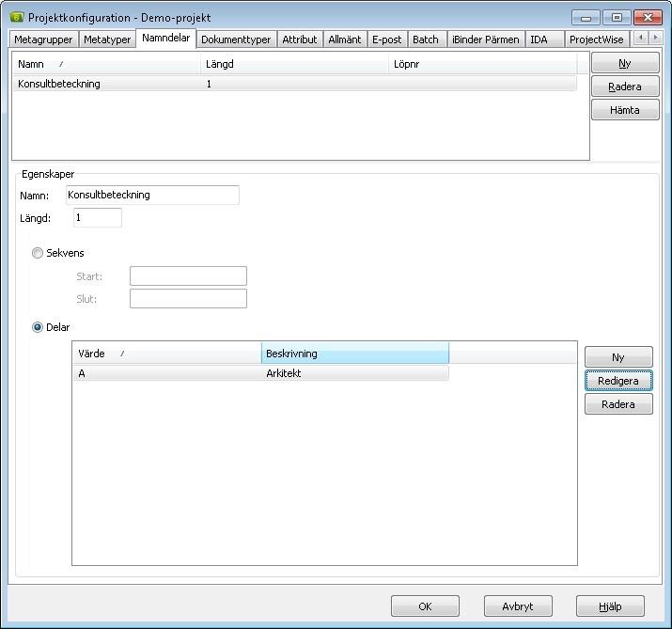Open the Metatyper tab
672x629 pixels.
[107, 39]
